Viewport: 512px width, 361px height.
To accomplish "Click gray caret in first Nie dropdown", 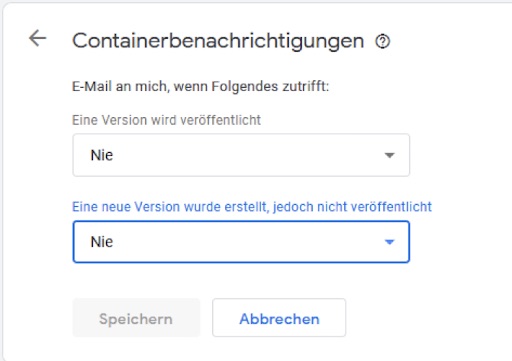I will [389, 155].
